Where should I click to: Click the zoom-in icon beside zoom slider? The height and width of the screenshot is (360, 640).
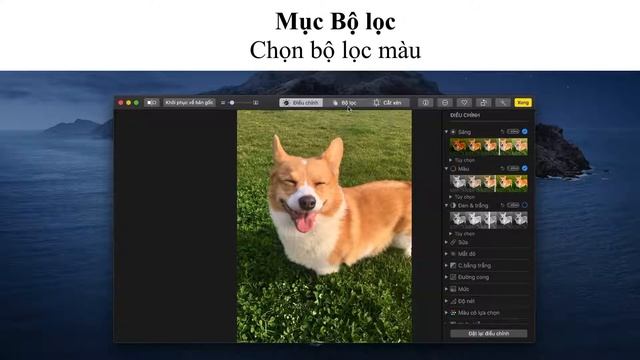pos(256,103)
